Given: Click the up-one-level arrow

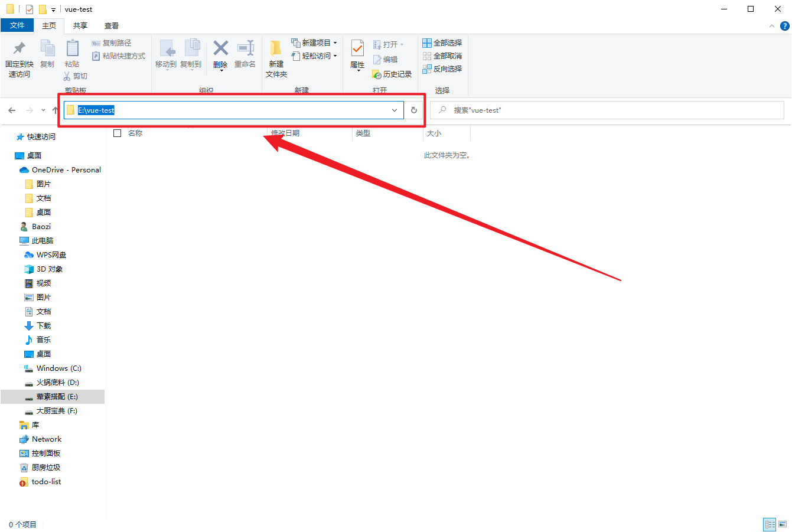Looking at the screenshot, I should point(55,110).
